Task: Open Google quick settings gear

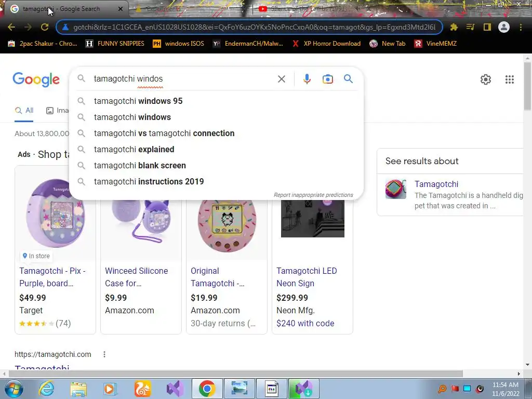Action: [x=486, y=79]
